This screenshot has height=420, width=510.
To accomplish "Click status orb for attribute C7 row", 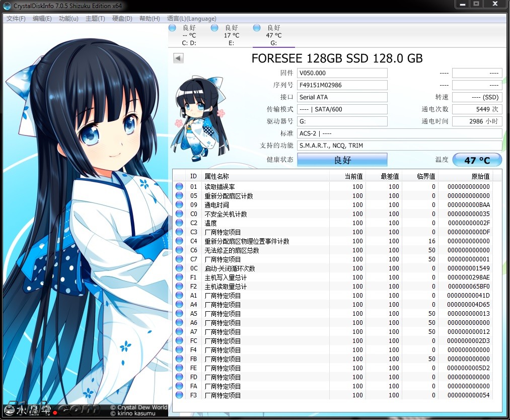I will click(179, 259).
